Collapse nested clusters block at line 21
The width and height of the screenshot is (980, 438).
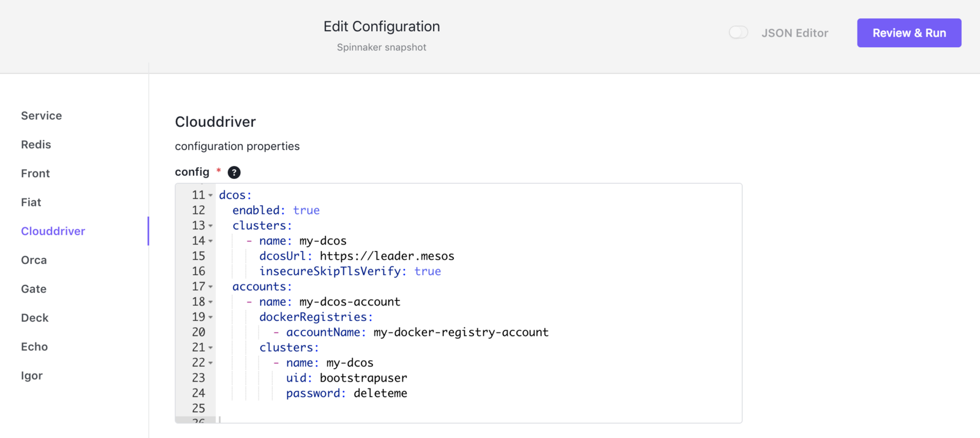click(211, 348)
